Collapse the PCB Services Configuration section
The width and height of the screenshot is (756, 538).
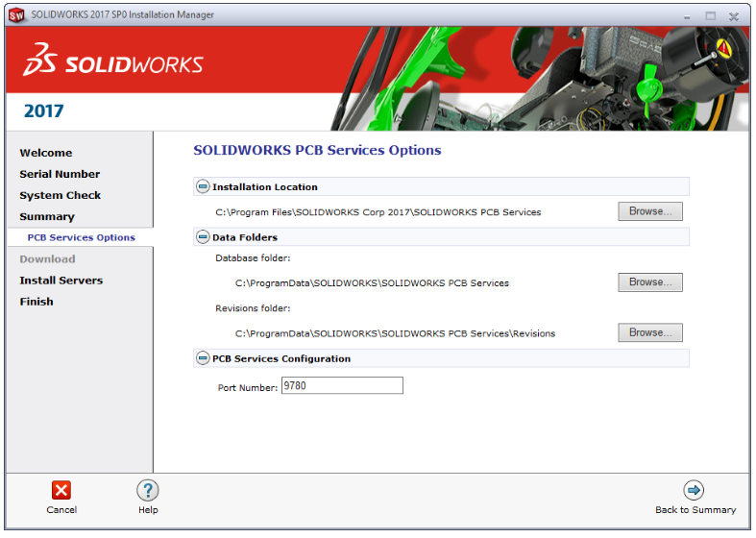point(203,358)
